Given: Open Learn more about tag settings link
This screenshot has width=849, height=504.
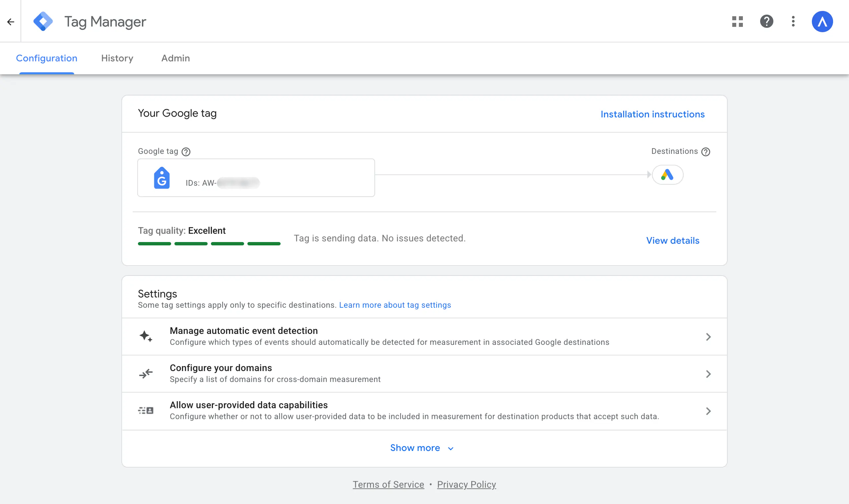Looking at the screenshot, I should click(395, 305).
